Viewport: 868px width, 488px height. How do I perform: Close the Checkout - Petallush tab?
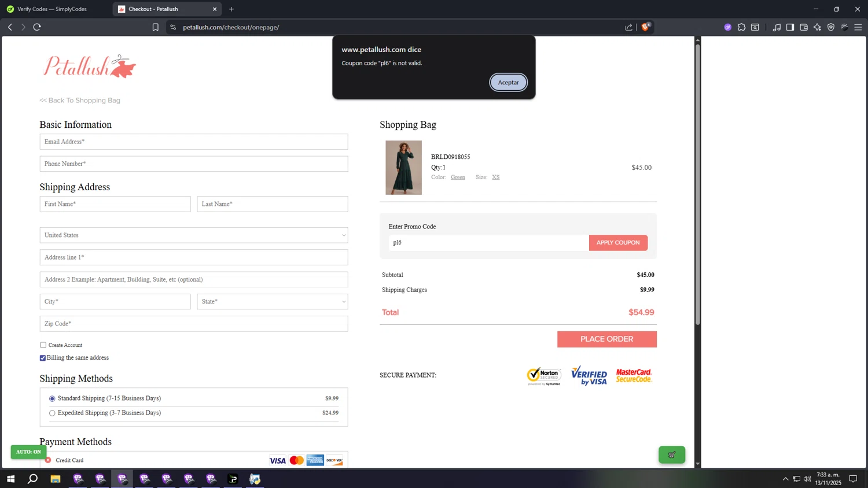click(x=215, y=9)
